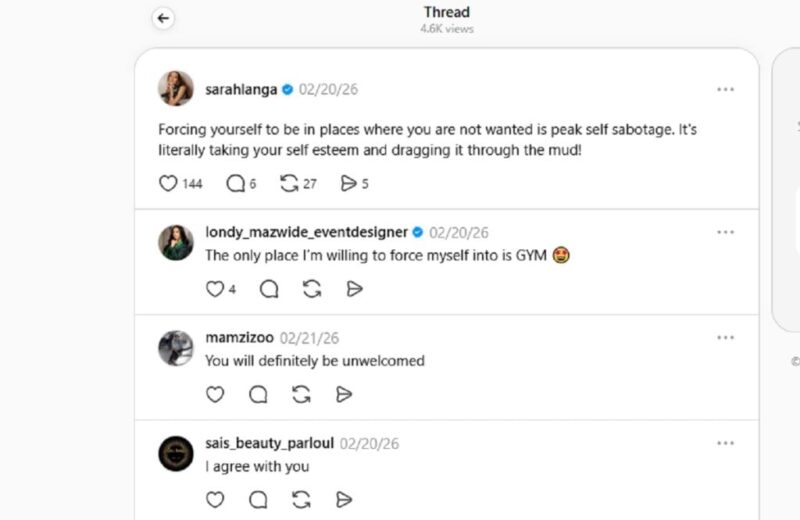Image resolution: width=800 pixels, height=520 pixels.
Task: Open more options for mamzizoo's reply
Action: (726, 337)
